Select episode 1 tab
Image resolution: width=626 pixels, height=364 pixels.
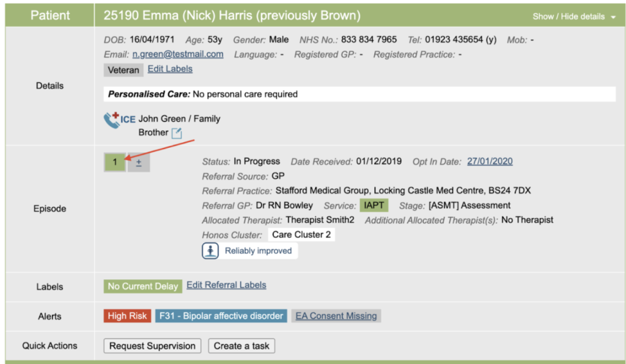(x=115, y=162)
